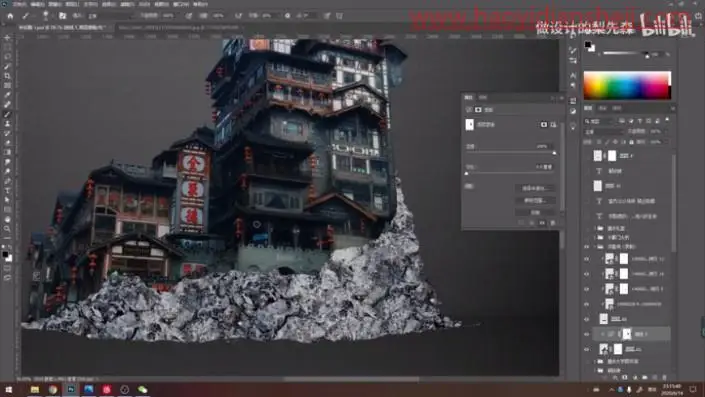This screenshot has height=397, width=705.
Task: Toggle pressure for opacity icon
Action: point(189,16)
